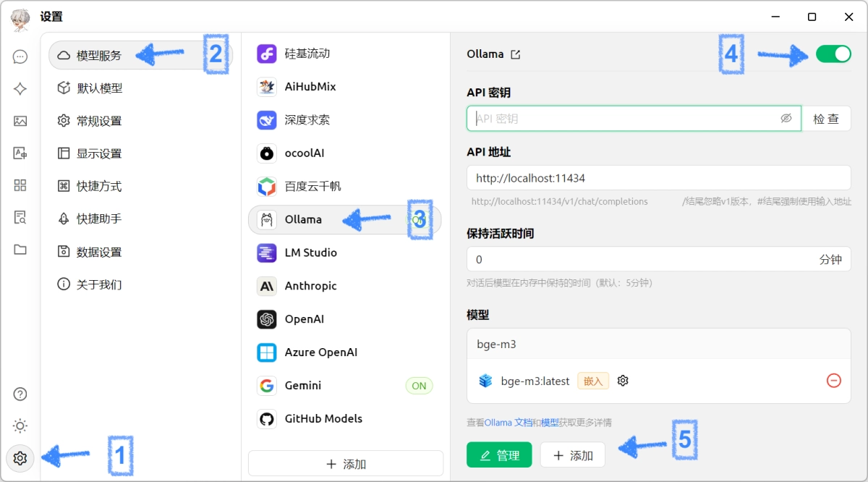Image resolution: width=868 pixels, height=482 pixels.
Task: Select the ocoolAI provider
Action: (345, 153)
